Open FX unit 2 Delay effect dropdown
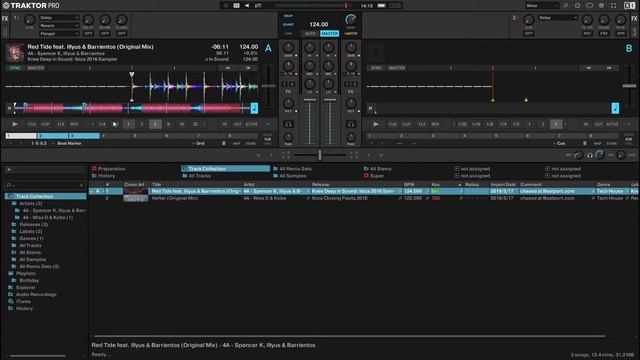The height and width of the screenshot is (360, 640). click(x=558, y=18)
